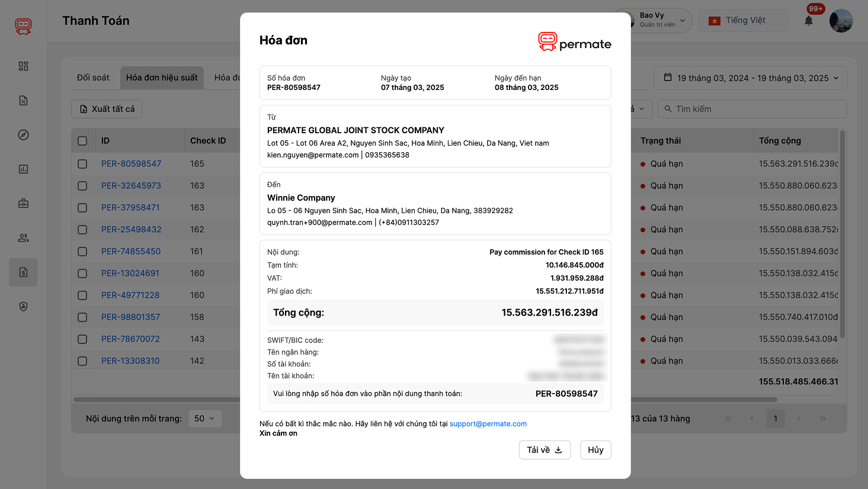Open the users icon in sidebar
The image size is (868, 489).
[x=23, y=238]
